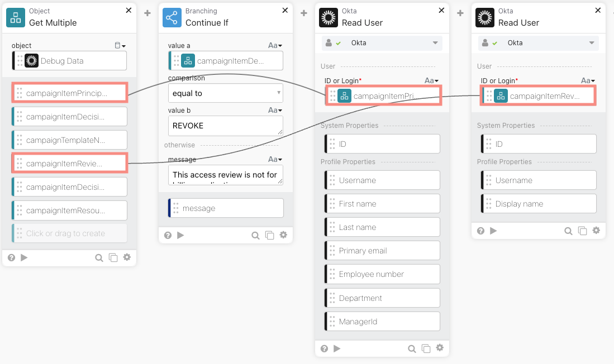Close the Continue If card

(x=285, y=11)
